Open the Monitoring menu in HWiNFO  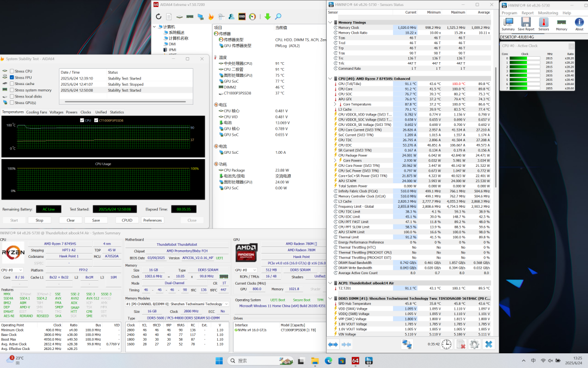click(548, 13)
